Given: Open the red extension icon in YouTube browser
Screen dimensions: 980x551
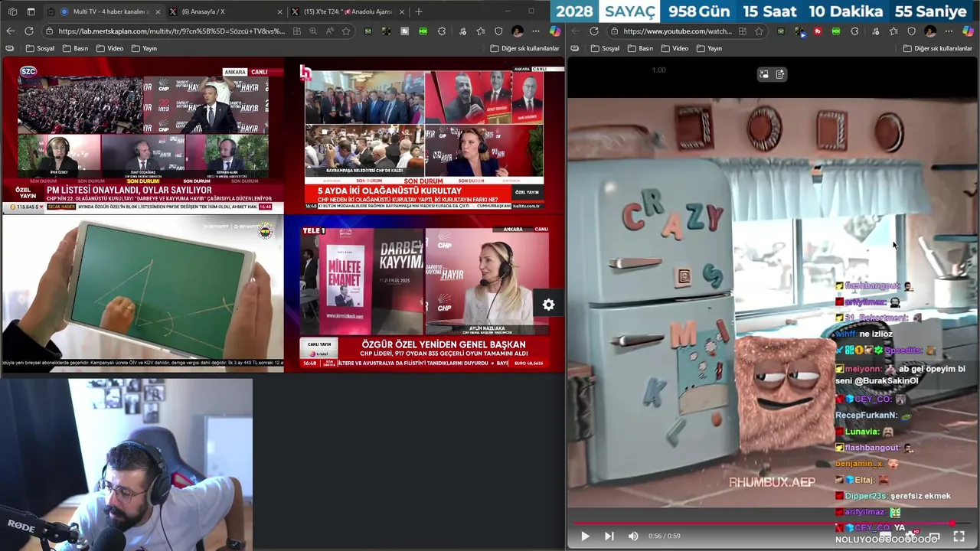Looking at the screenshot, I should click(x=818, y=31).
